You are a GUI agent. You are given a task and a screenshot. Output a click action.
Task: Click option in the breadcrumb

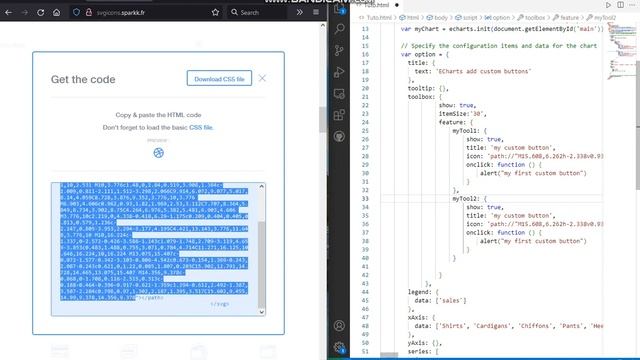click(501, 18)
